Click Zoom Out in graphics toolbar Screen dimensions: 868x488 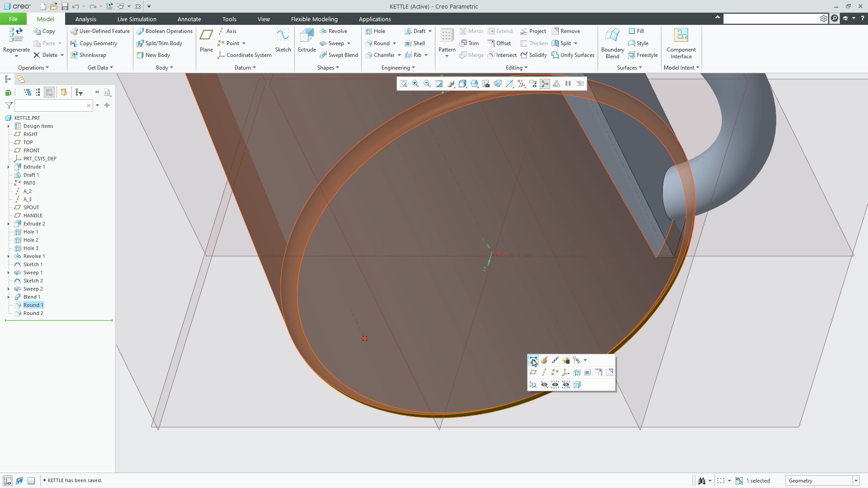[427, 84]
